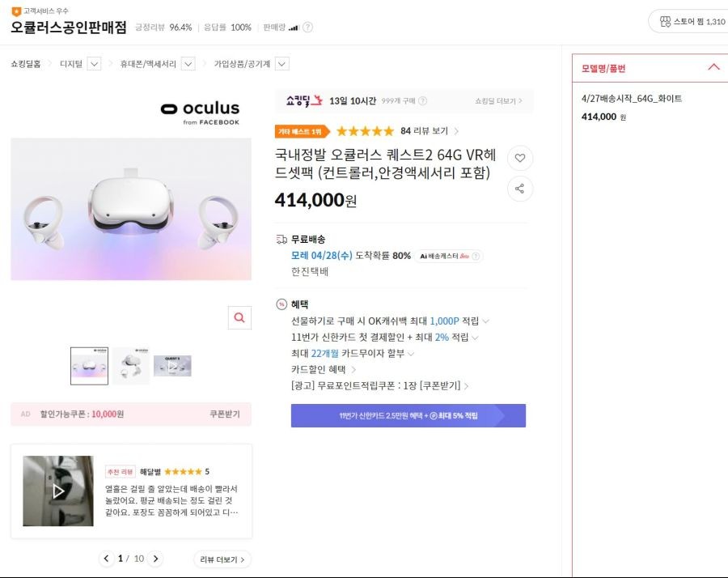The image size is (728, 578).
Task: Click help icon next to 999개 구매
Action: (x=422, y=101)
